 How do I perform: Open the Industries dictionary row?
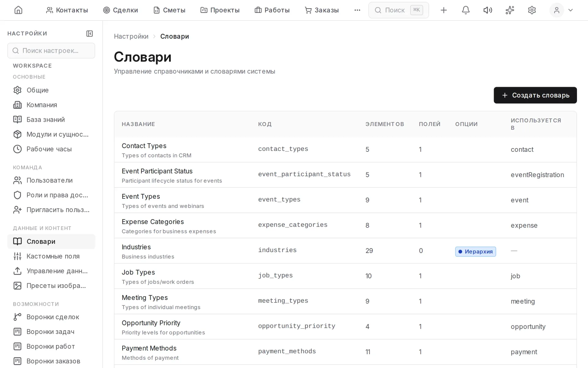(x=345, y=251)
